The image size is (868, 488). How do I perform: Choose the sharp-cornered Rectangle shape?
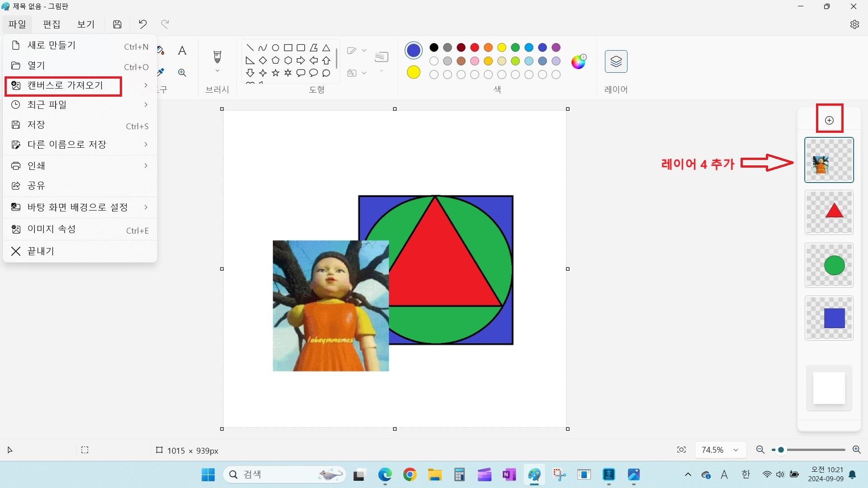pos(288,47)
